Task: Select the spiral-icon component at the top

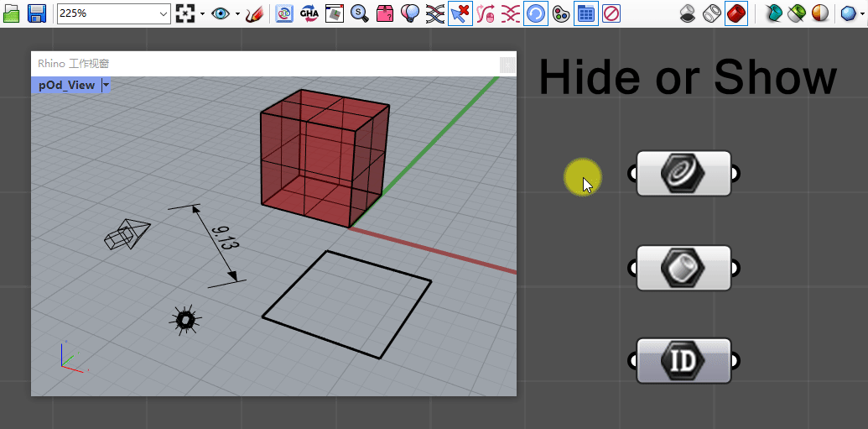Action: pos(683,173)
